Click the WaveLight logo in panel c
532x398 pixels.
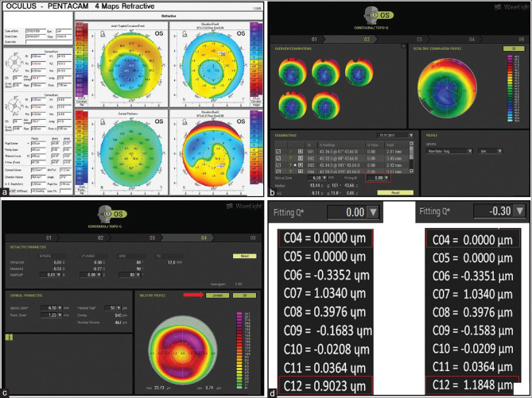point(243,206)
